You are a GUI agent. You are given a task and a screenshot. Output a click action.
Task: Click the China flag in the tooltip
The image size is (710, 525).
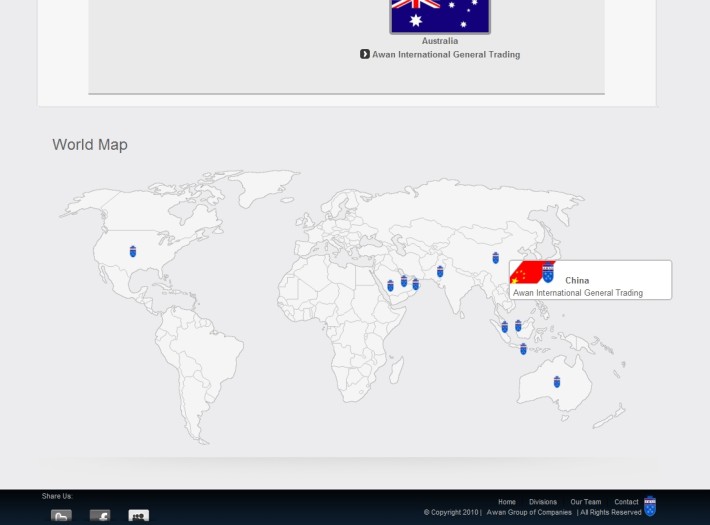[524, 272]
